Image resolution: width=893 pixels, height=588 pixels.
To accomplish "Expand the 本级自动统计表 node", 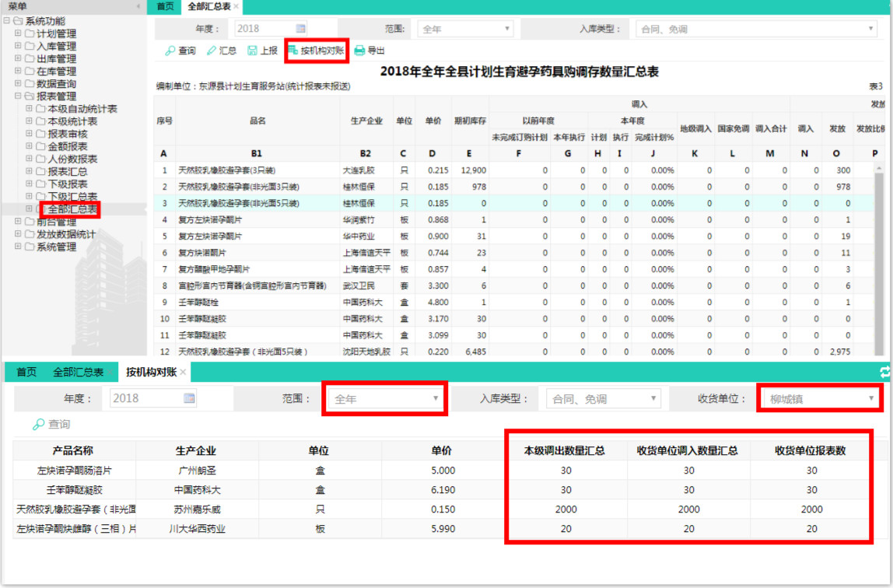I will tap(29, 109).
